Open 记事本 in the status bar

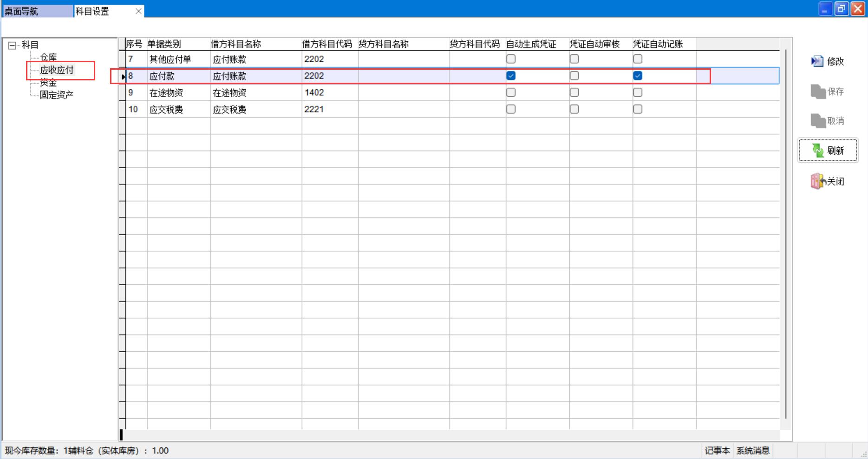717,451
